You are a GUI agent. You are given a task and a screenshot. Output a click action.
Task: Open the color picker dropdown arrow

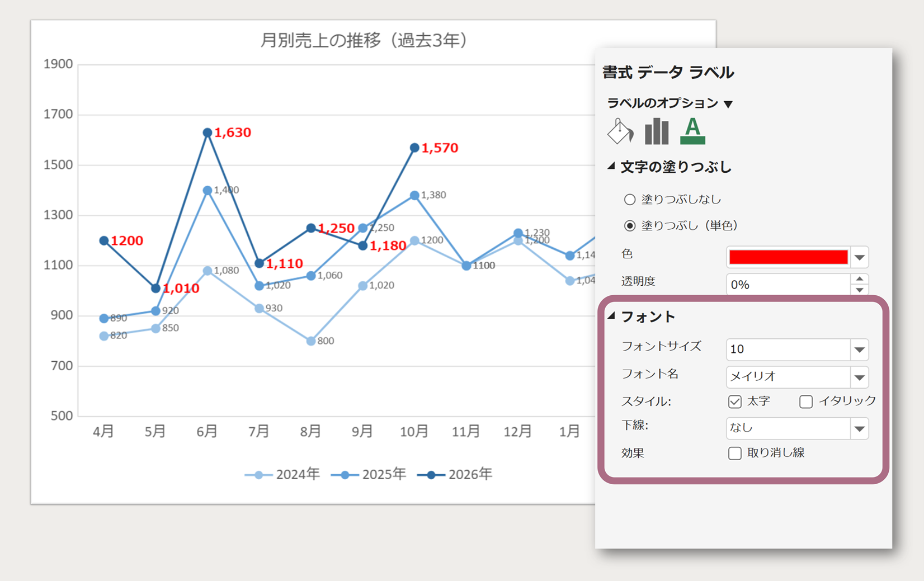pos(860,257)
